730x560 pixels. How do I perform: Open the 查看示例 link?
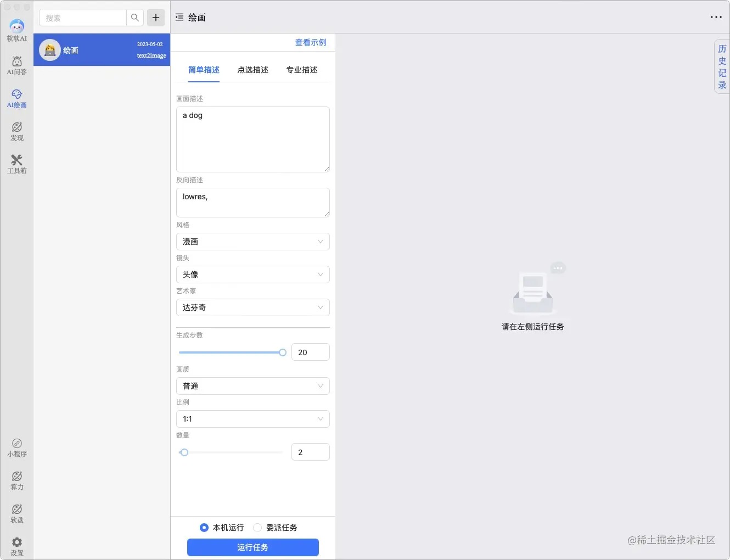311,42
